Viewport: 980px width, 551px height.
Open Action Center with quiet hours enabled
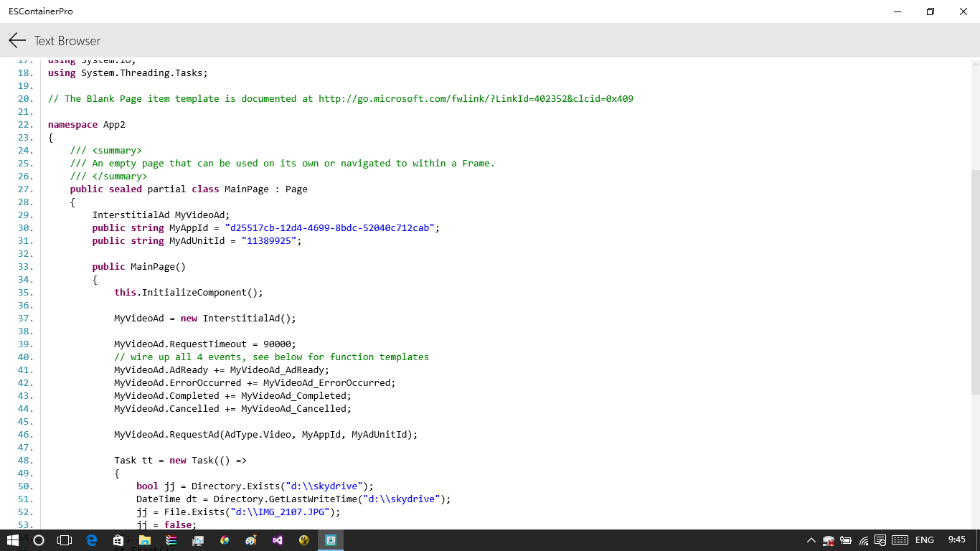[x=880, y=540]
